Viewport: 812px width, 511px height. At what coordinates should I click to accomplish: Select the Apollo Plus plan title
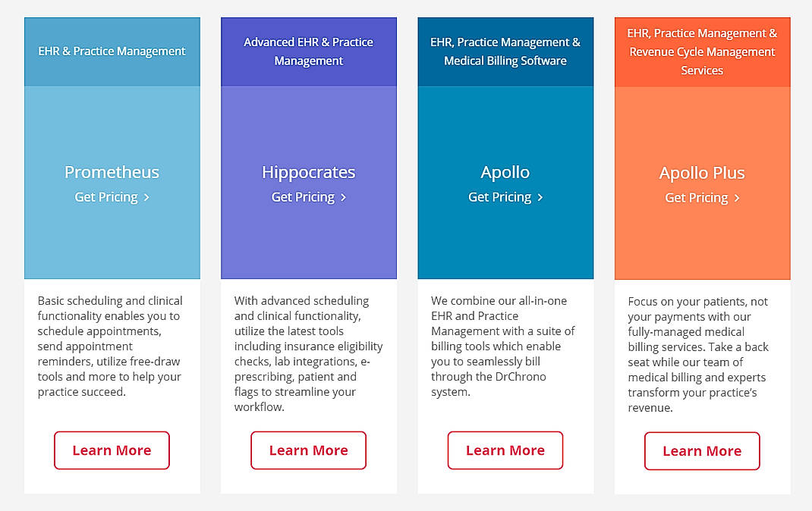coord(702,173)
